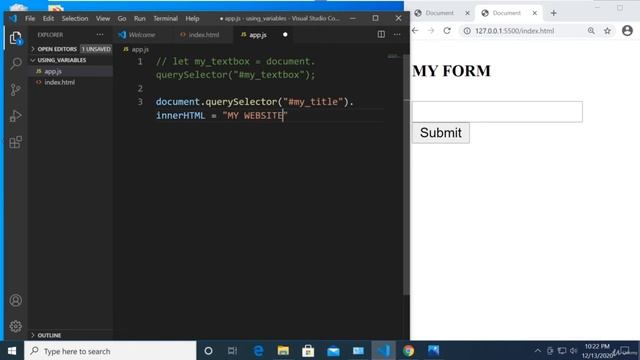Click the browser Back arrow

pyautogui.click(x=415, y=31)
